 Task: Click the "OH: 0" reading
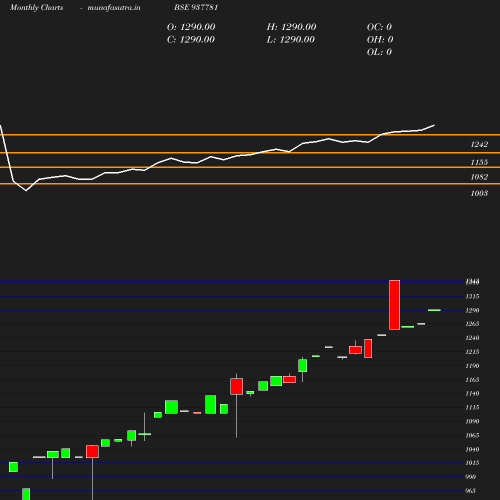380,39
